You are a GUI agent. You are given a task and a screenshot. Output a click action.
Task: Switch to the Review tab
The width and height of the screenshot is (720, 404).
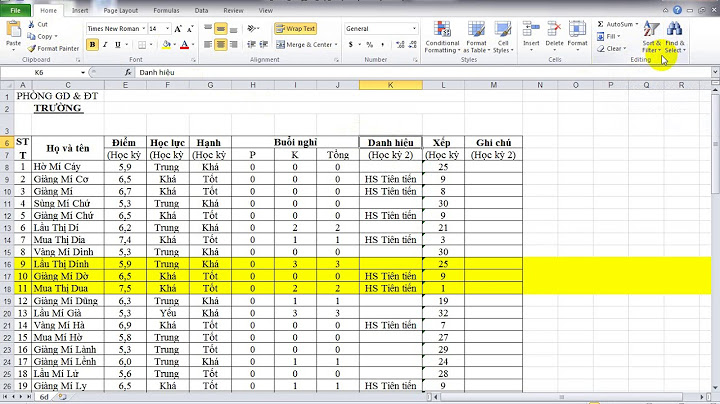point(233,10)
